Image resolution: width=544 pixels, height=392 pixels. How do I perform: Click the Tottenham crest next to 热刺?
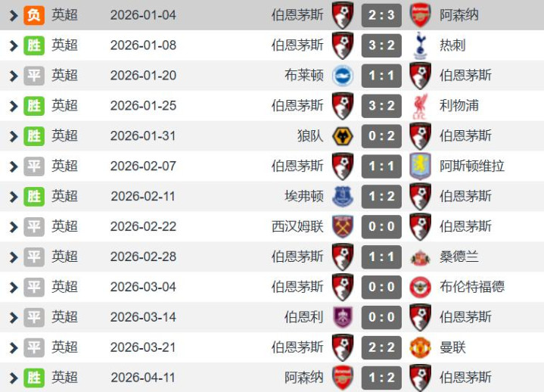click(x=420, y=45)
